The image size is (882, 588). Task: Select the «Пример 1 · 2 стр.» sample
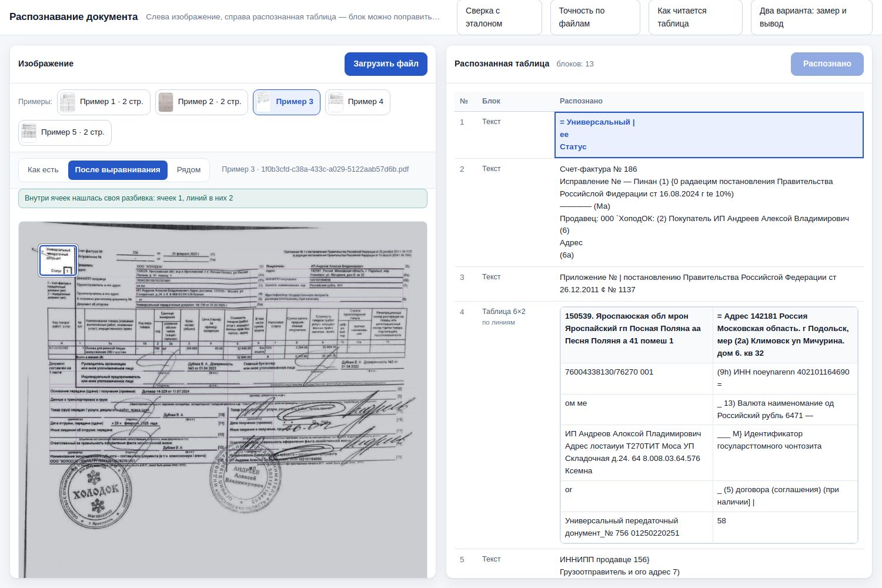coord(103,102)
